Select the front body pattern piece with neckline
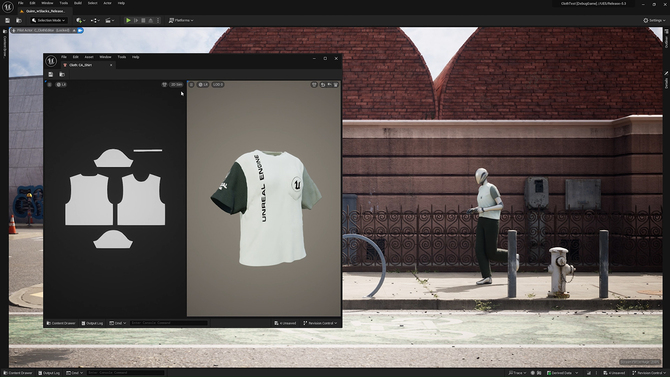 pyautogui.click(x=141, y=199)
